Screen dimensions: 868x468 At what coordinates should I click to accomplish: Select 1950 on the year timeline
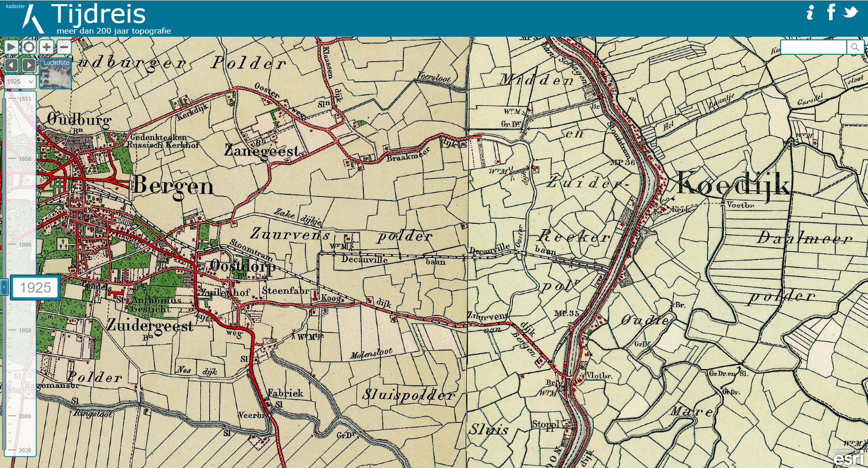click(24, 330)
